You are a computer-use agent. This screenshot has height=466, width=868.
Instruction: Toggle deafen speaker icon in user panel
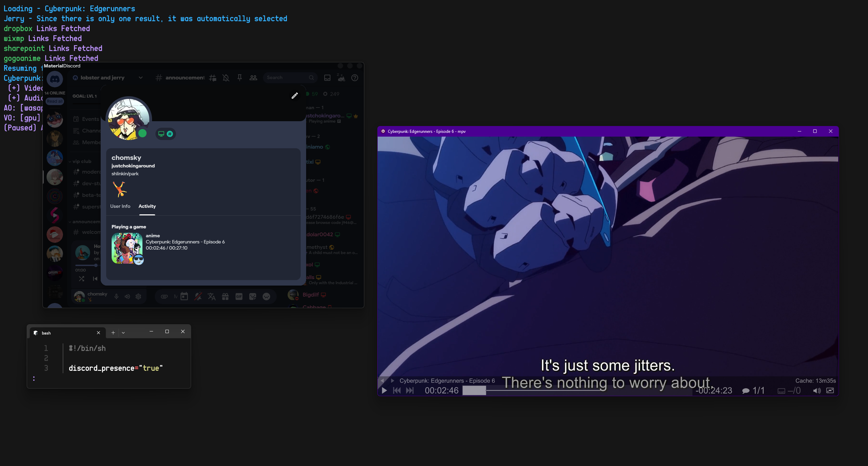[127, 297]
